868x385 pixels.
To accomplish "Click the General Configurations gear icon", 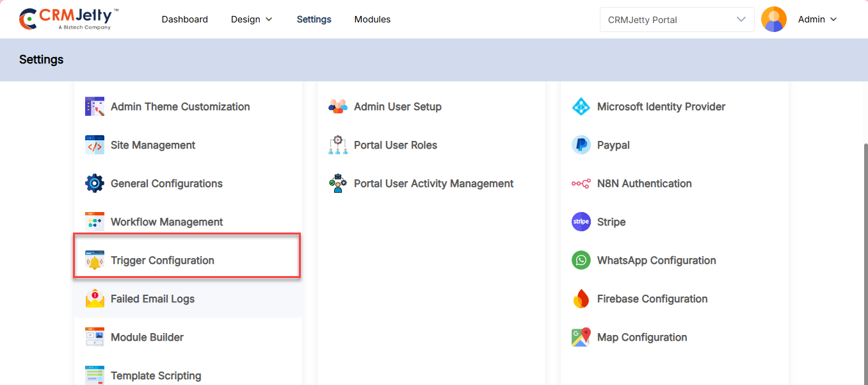I will coord(95,184).
